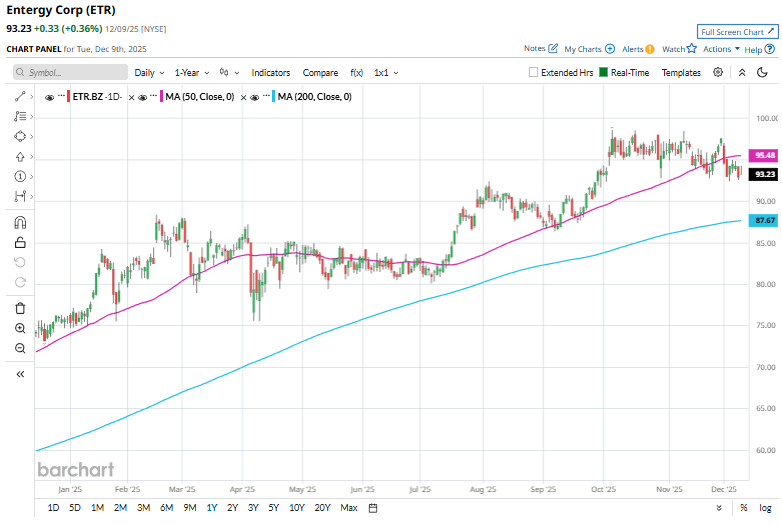Click the Symbol search field

70,72
